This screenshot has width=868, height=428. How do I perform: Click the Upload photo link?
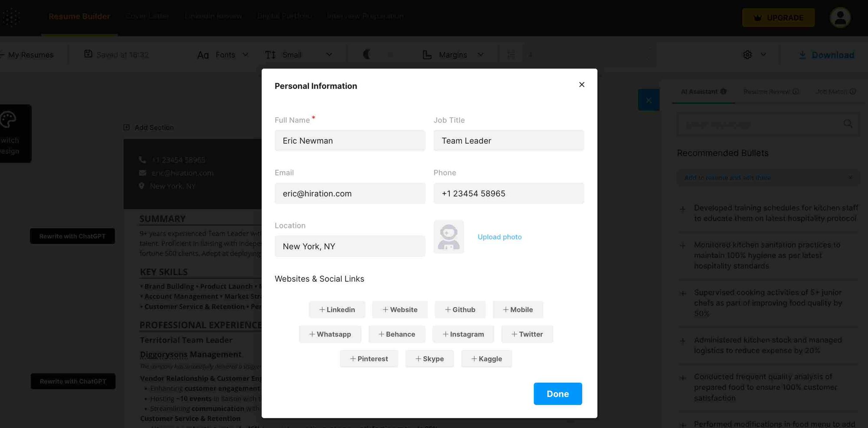pyautogui.click(x=500, y=237)
